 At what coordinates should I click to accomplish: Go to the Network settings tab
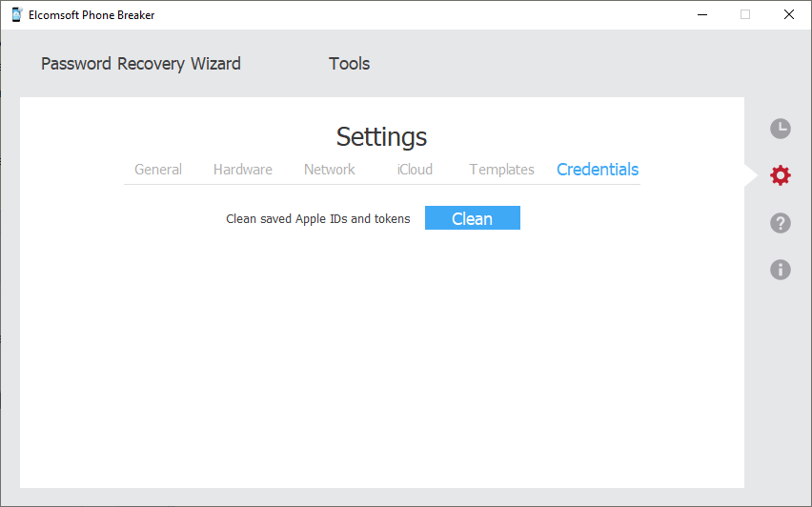(329, 170)
